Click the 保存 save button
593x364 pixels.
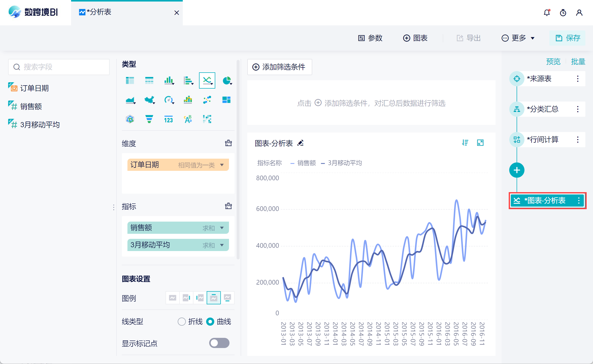pos(568,38)
